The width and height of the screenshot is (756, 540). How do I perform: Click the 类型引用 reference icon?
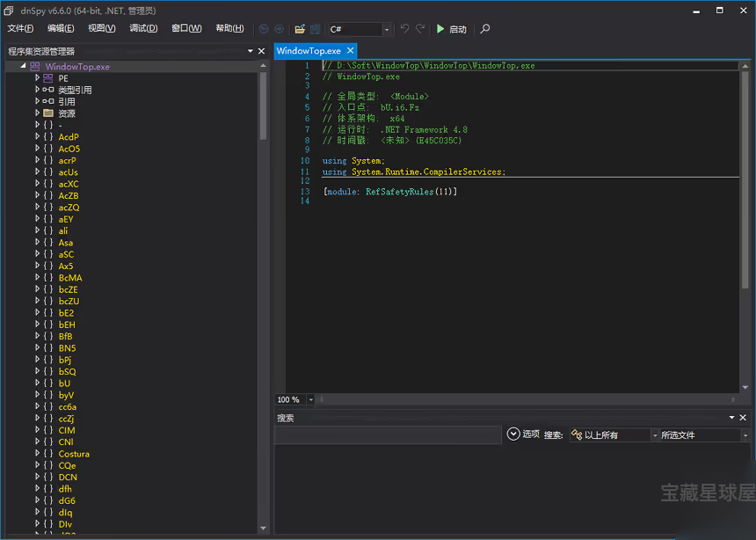[48, 90]
